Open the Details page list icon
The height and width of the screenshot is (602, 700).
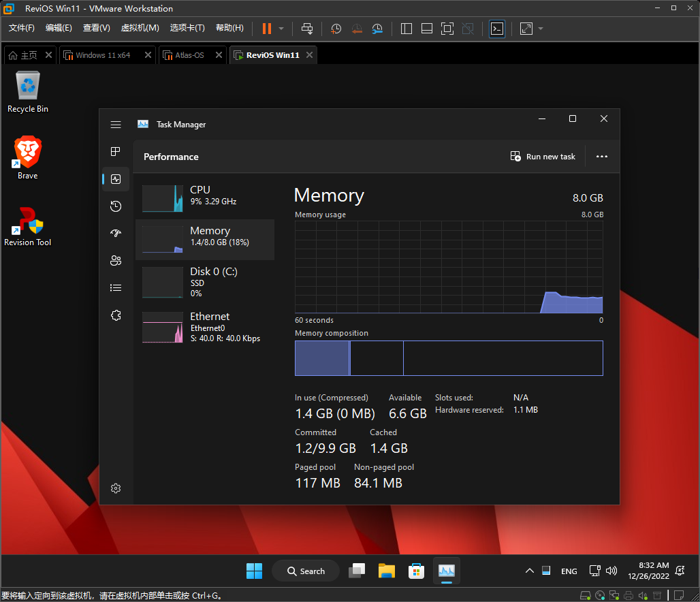[116, 288]
